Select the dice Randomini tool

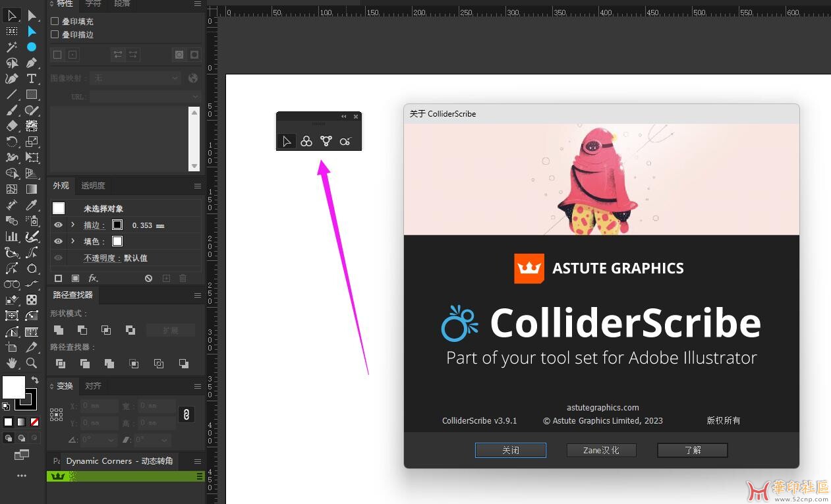[32, 300]
